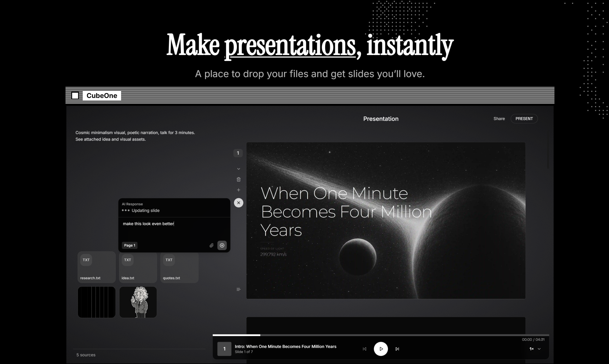Viewport: 609px width, 364px height.
Task: Click the PRESENT button
Action: 524,119
